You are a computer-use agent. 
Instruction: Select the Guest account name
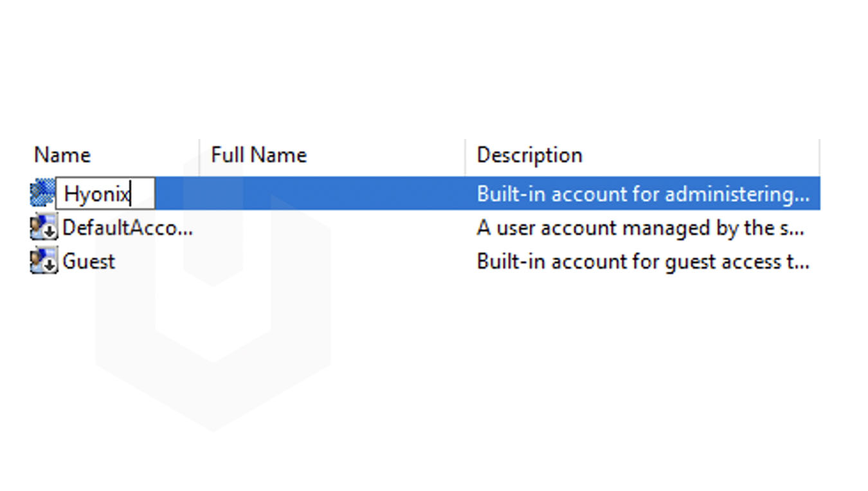pos(89,261)
